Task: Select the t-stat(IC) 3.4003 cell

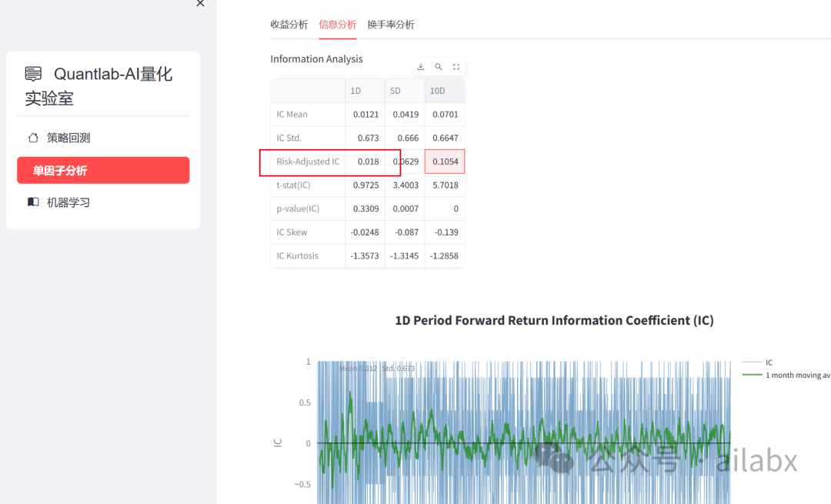Action: pos(405,185)
